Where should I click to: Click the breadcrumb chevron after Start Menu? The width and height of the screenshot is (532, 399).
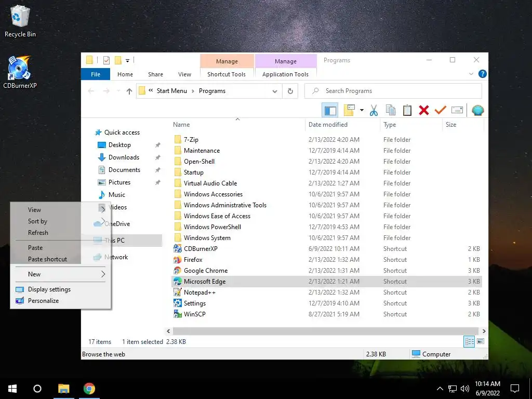193,91
